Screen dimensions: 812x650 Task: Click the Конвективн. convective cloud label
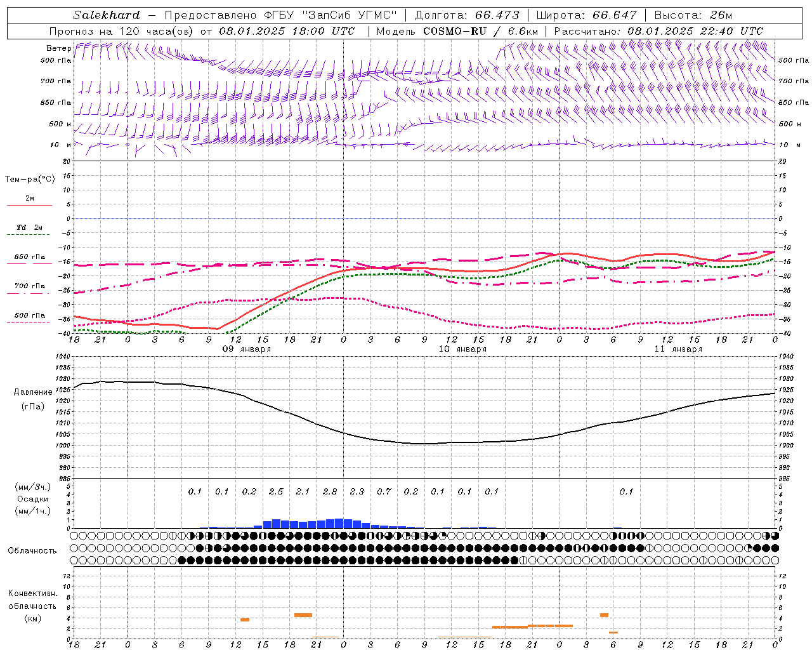[x=33, y=594]
